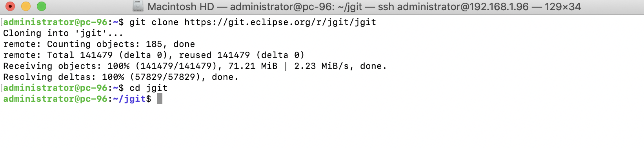Click the blue '~/jgit' path in the last prompt
644x148 pixels.
click(x=129, y=99)
